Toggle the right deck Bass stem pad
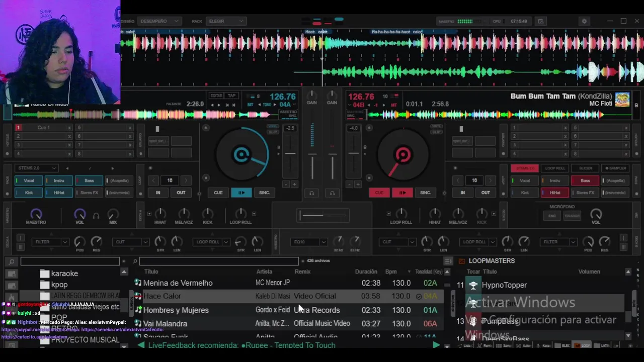 [x=585, y=180]
